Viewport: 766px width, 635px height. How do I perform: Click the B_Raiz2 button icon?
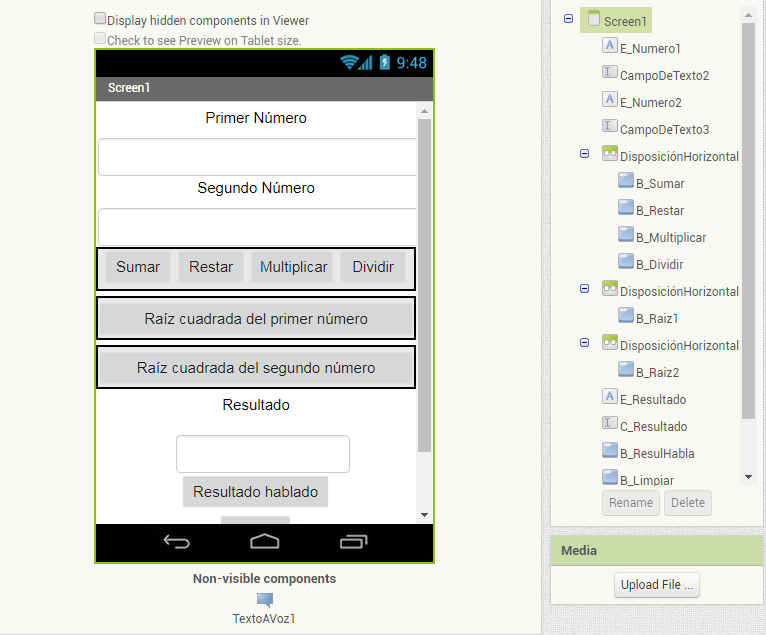tap(626, 369)
